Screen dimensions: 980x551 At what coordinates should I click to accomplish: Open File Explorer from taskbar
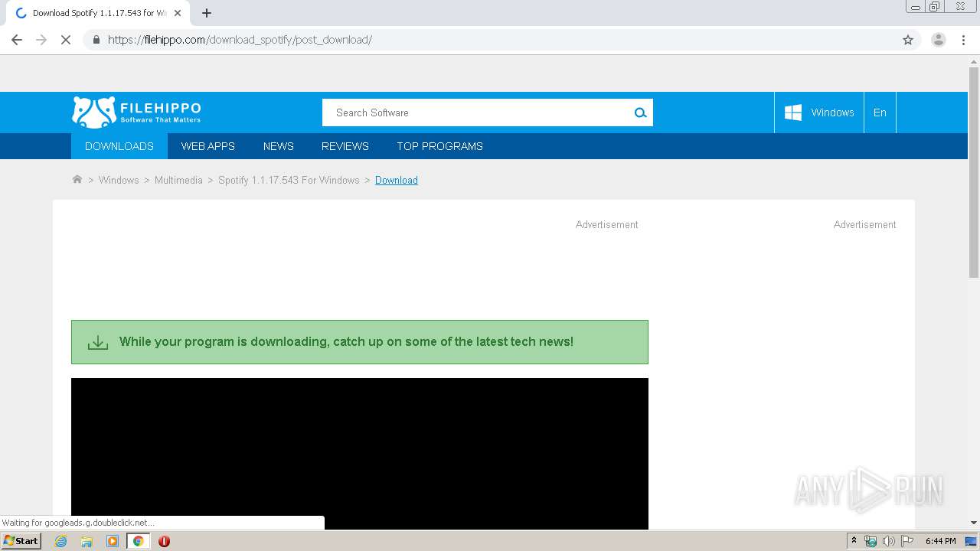pyautogui.click(x=87, y=541)
